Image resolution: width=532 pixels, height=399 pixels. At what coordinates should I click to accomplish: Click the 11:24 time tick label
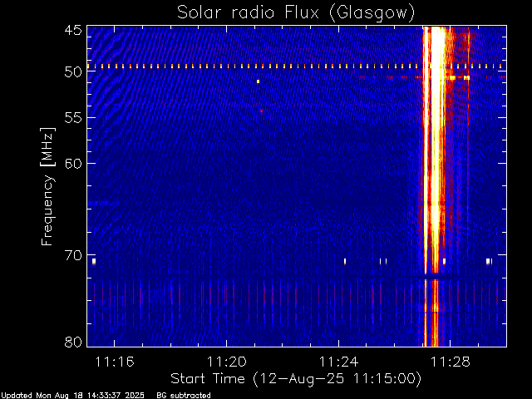(x=338, y=362)
